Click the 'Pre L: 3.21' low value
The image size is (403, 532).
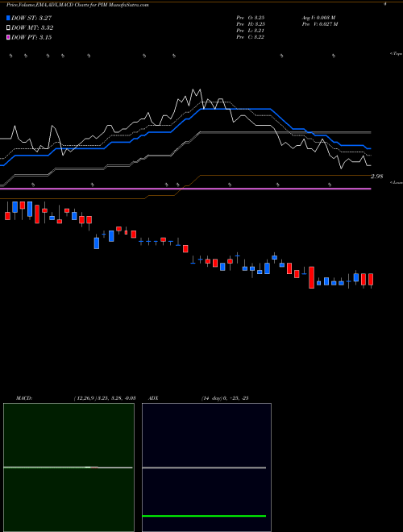tap(251, 31)
